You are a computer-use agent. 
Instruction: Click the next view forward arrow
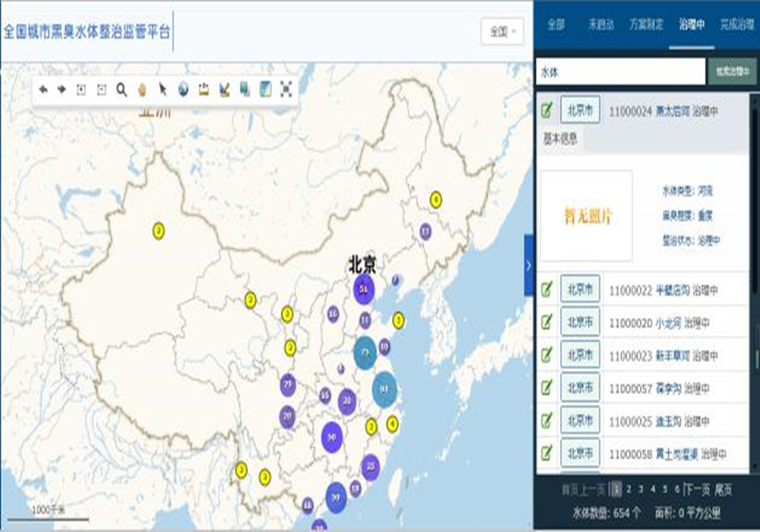tap(62, 90)
